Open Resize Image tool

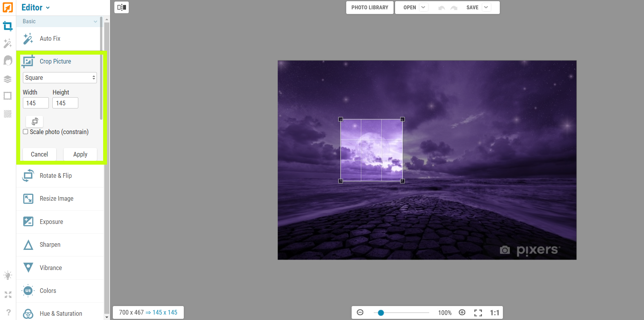pos(60,199)
